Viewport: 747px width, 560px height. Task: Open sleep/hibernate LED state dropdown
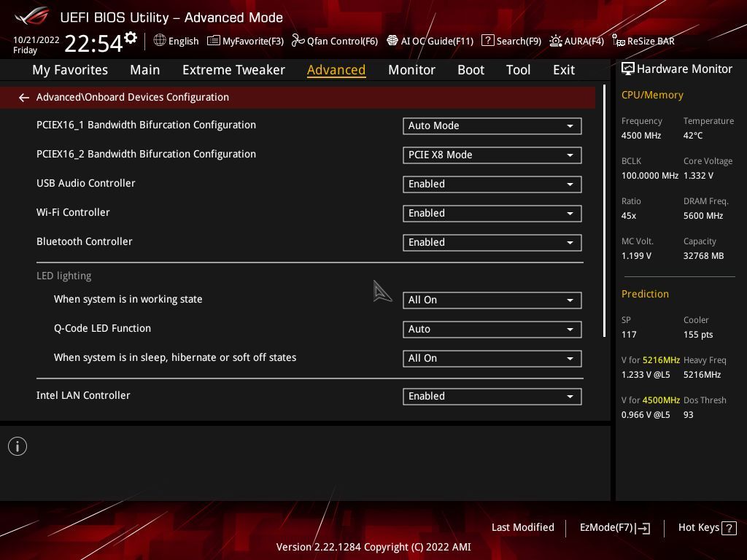[x=492, y=359]
